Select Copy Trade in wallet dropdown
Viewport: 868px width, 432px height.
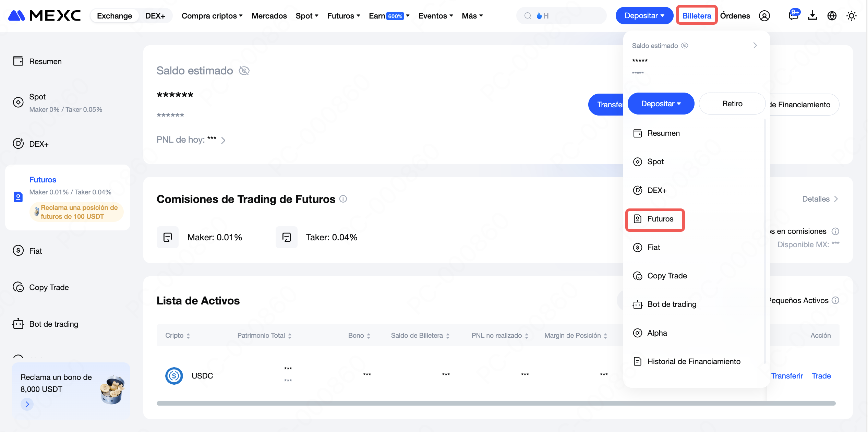coord(660,276)
